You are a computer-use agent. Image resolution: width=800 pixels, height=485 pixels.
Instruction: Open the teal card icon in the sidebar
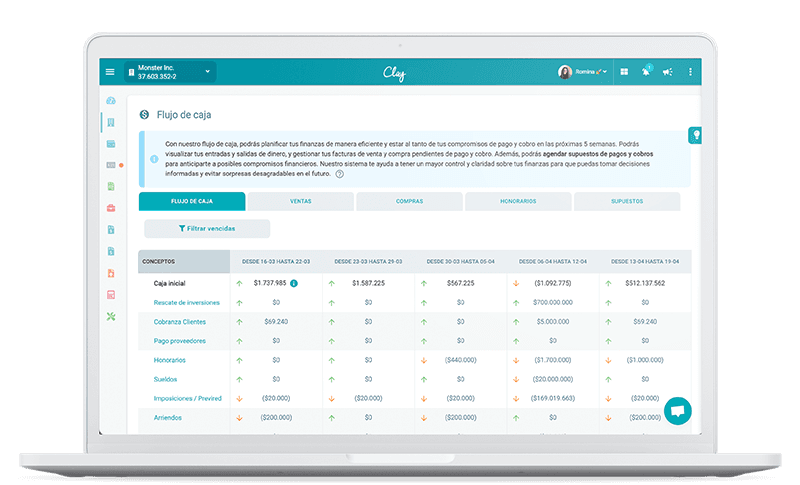111,144
